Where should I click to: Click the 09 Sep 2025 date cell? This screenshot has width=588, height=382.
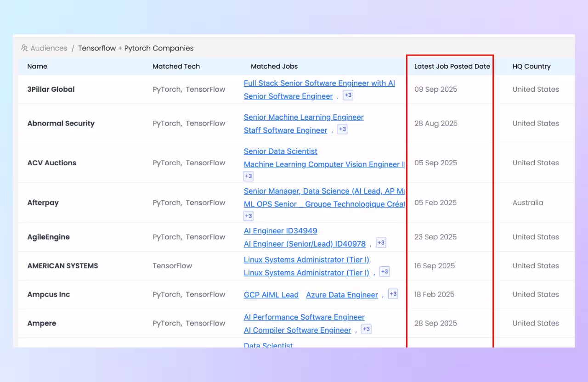[435, 90]
